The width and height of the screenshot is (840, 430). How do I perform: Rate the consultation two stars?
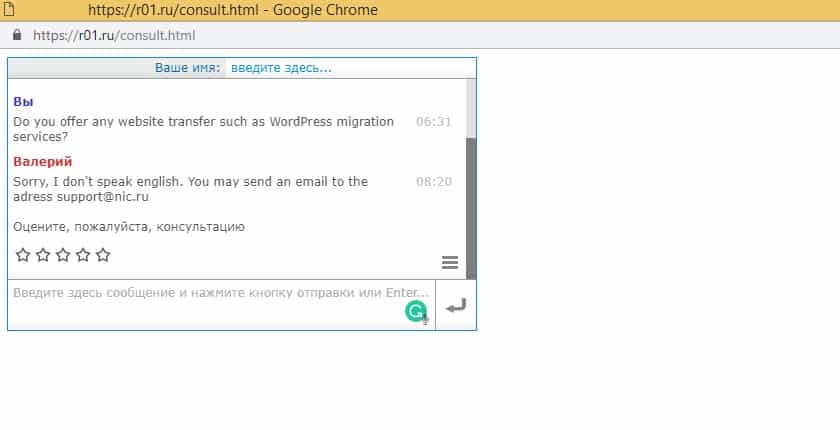(x=43, y=255)
